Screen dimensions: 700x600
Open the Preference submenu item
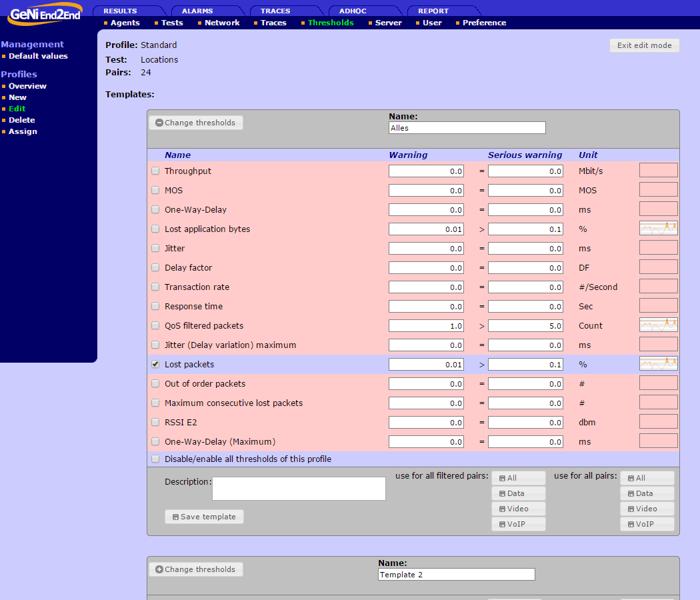point(485,23)
